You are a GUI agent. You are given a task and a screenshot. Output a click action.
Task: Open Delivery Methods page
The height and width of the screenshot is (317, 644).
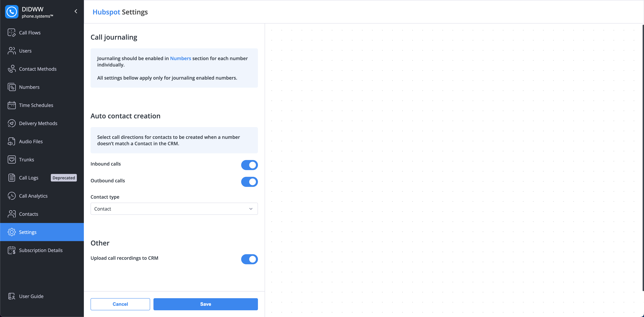[42, 123]
